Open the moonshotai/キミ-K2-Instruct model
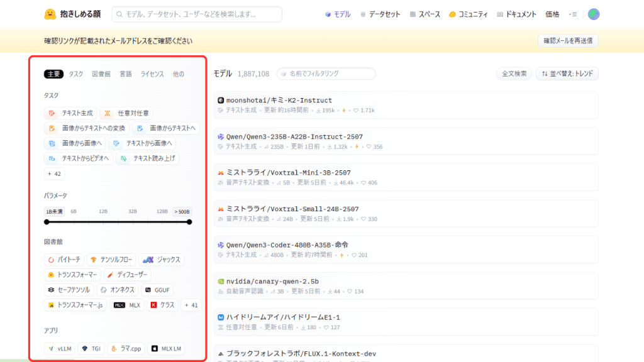644x362 pixels. (406, 105)
